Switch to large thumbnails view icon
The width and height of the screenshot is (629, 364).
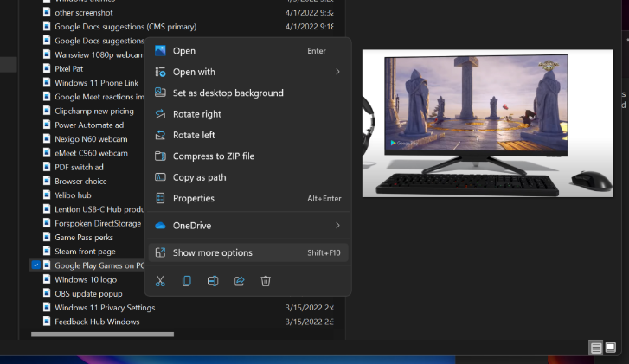click(x=610, y=348)
